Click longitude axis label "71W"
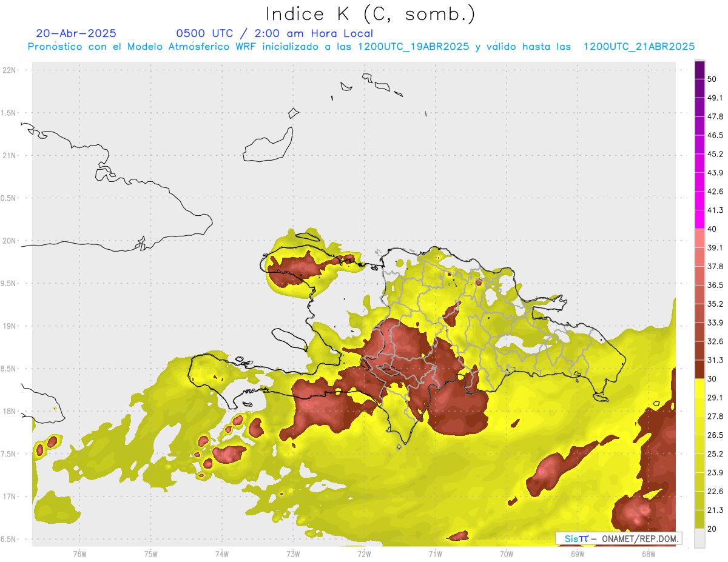Viewport: 728px width, 562px height. click(x=435, y=554)
